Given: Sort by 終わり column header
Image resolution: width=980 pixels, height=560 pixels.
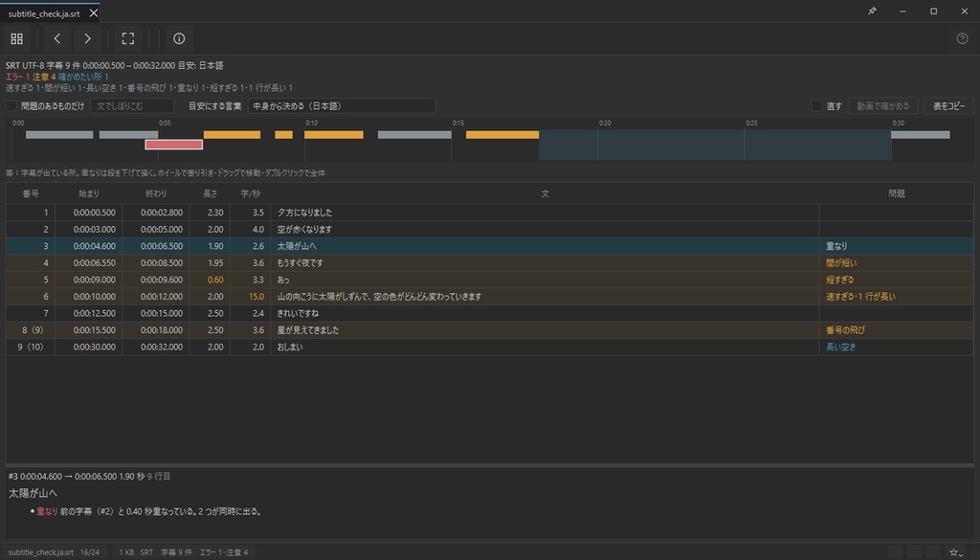Looking at the screenshot, I should (156, 193).
